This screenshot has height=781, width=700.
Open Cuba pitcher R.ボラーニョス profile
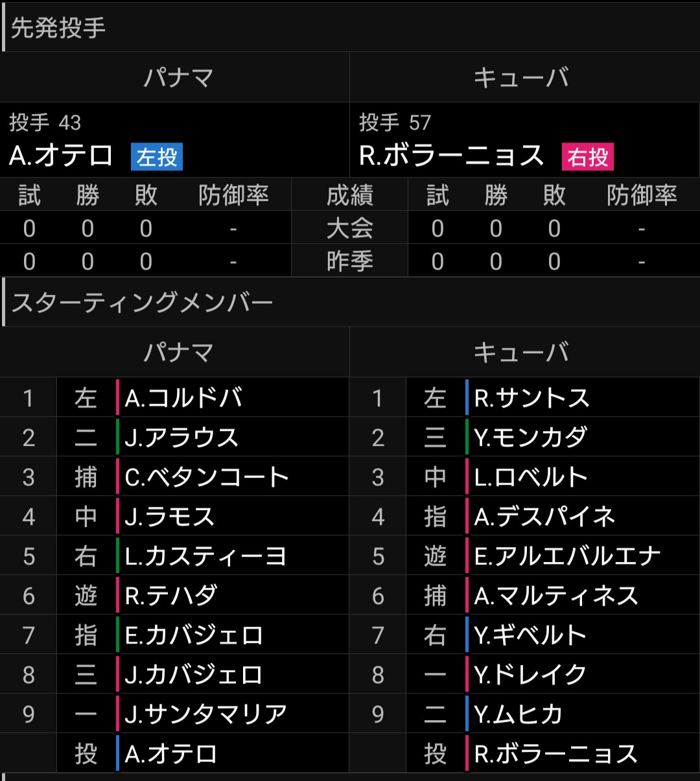[x=451, y=156]
